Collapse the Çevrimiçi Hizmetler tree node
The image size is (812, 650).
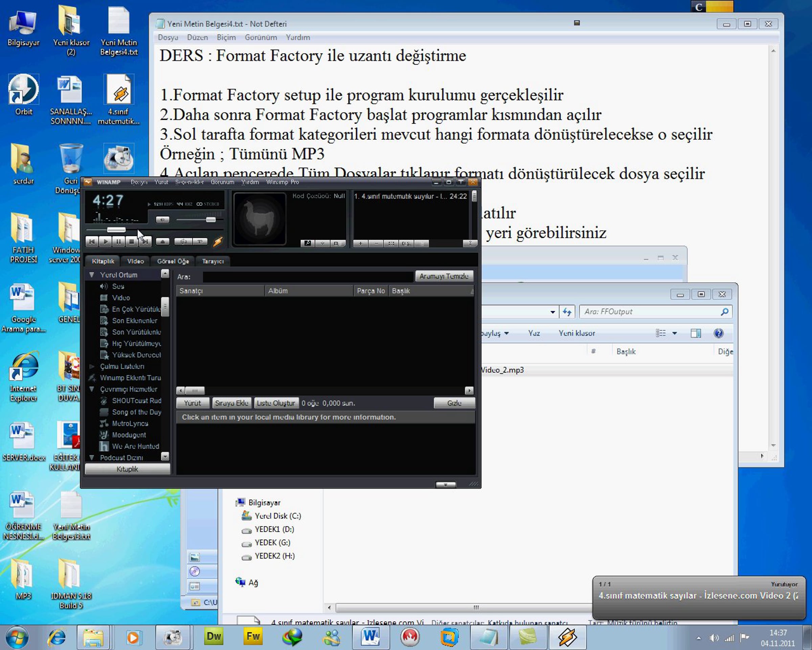pyautogui.click(x=92, y=389)
